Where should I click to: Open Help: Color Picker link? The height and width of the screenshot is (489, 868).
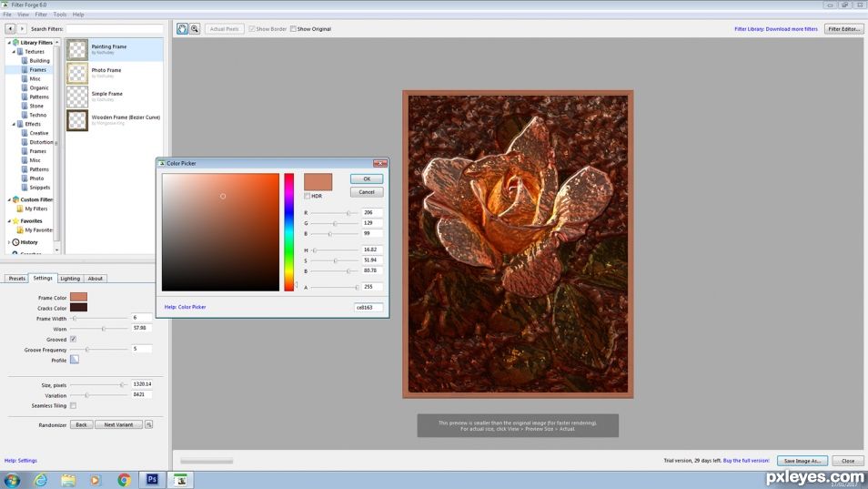(185, 307)
